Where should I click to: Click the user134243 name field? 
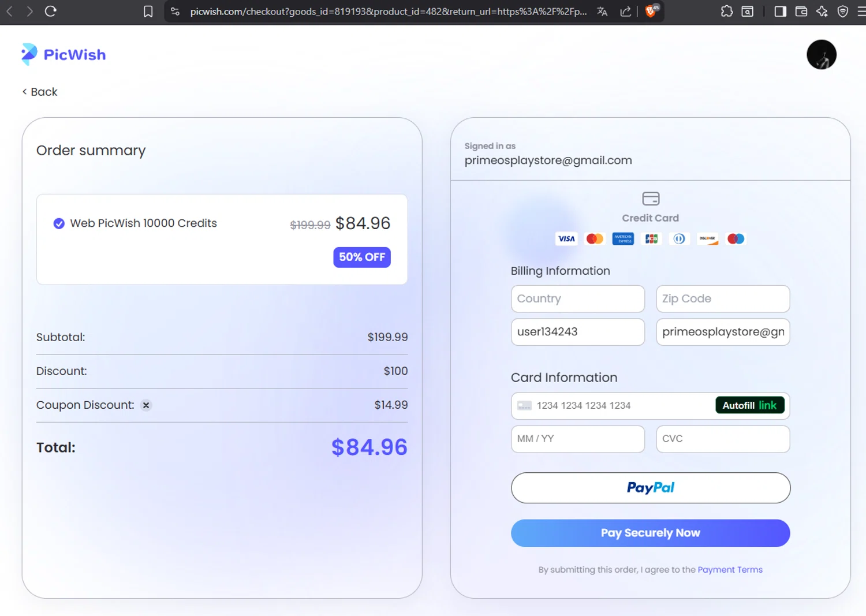coord(577,332)
